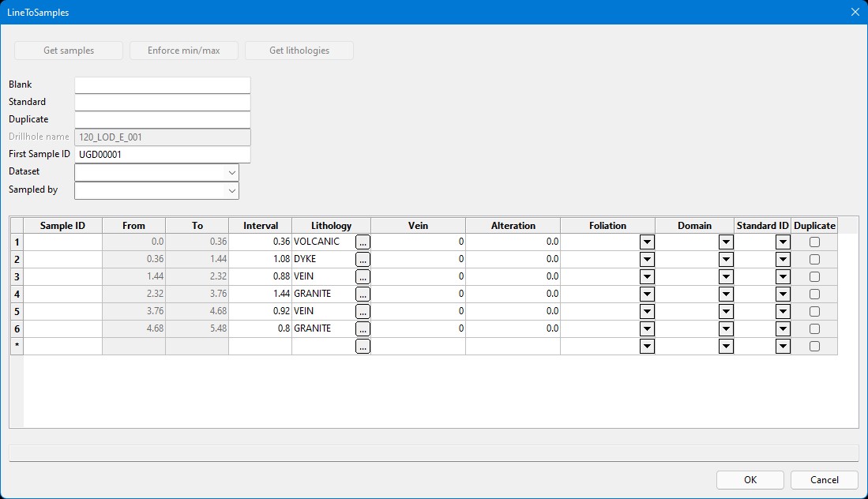Click ellipsis button beside DYKE lithology
The width and height of the screenshot is (868, 499).
pyautogui.click(x=363, y=260)
